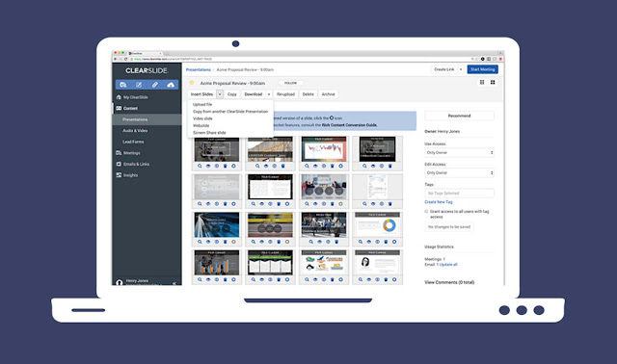Trash the woman portrait slide
This screenshot has height=364, width=617.
(386, 279)
